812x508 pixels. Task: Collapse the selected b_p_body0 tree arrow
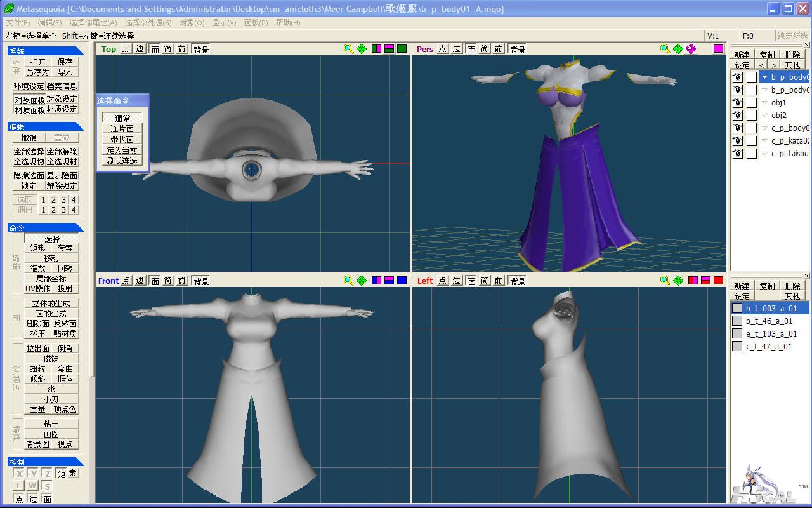click(x=765, y=77)
